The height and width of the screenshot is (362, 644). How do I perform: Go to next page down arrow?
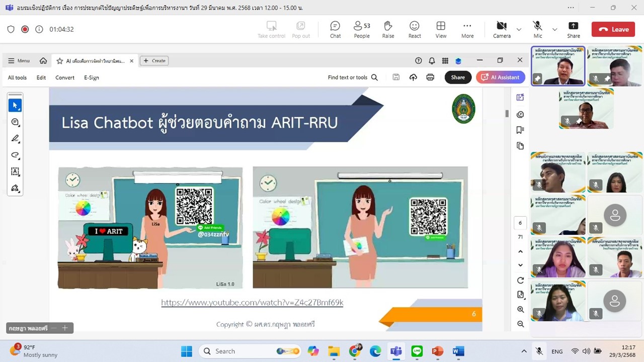click(x=520, y=265)
